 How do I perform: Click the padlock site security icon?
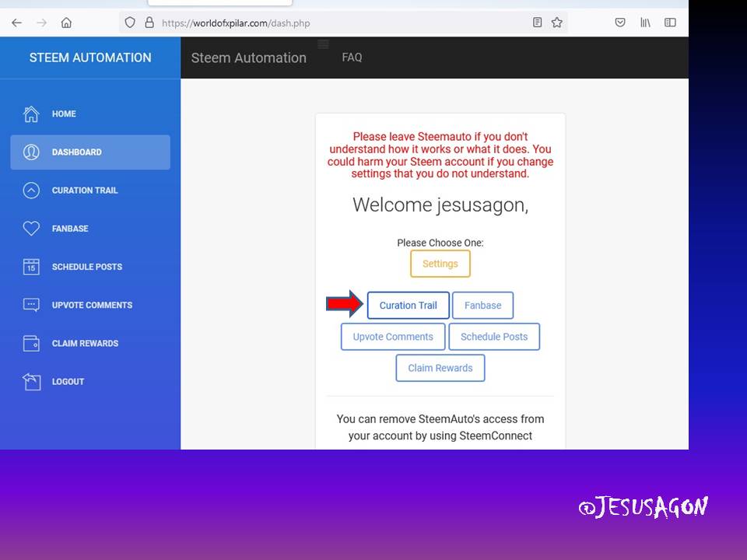pos(149,23)
